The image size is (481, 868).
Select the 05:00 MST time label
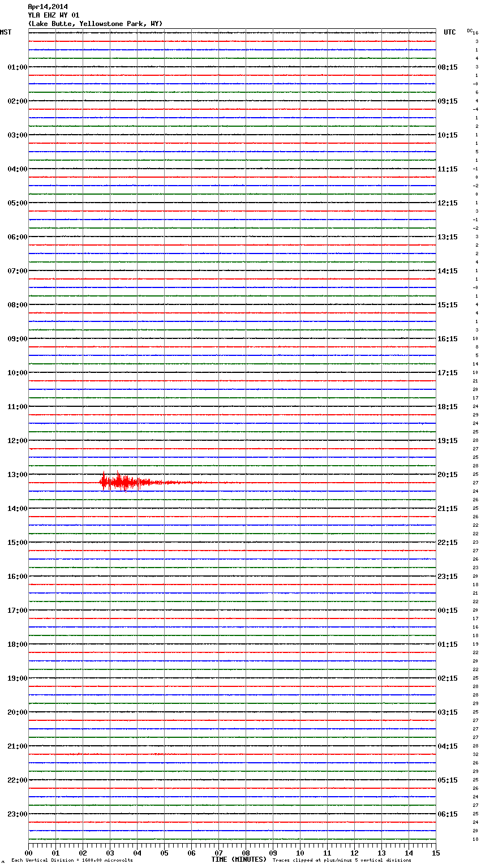point(17,203)
